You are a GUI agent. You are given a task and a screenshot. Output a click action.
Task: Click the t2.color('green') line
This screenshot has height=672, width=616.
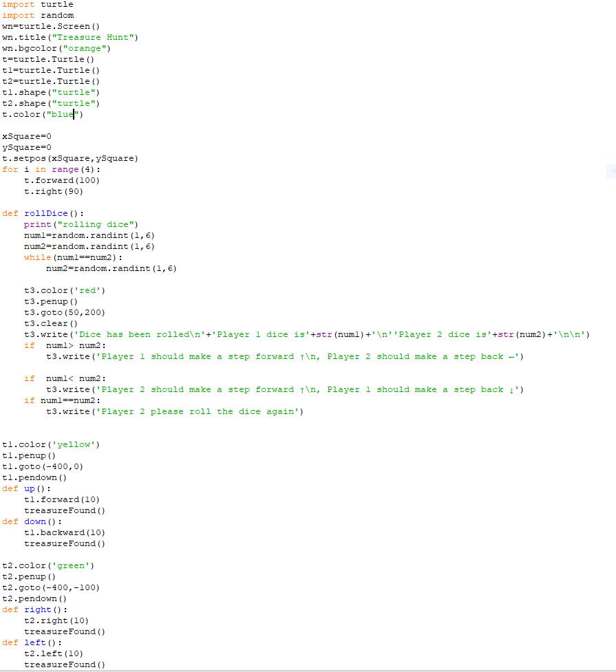(48, 565)
